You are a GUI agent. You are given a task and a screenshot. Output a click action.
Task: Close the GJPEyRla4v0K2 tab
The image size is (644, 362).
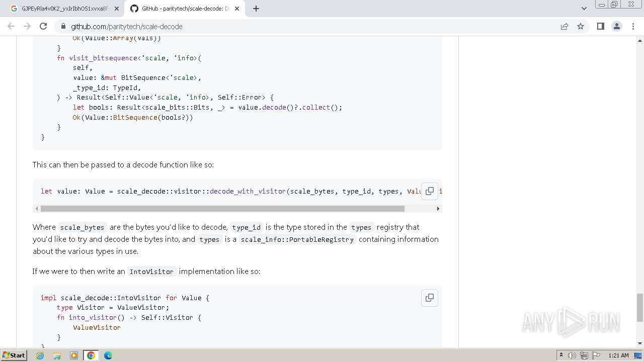(116, 9)
